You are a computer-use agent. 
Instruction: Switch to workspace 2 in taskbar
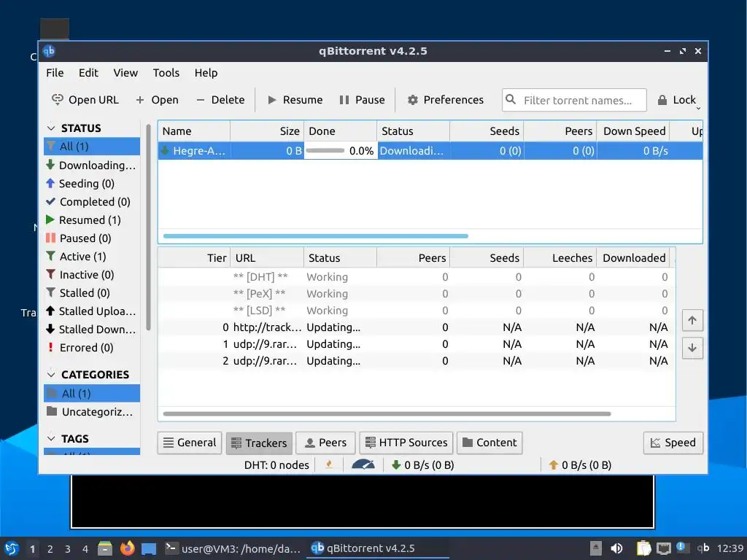(50, 549)
